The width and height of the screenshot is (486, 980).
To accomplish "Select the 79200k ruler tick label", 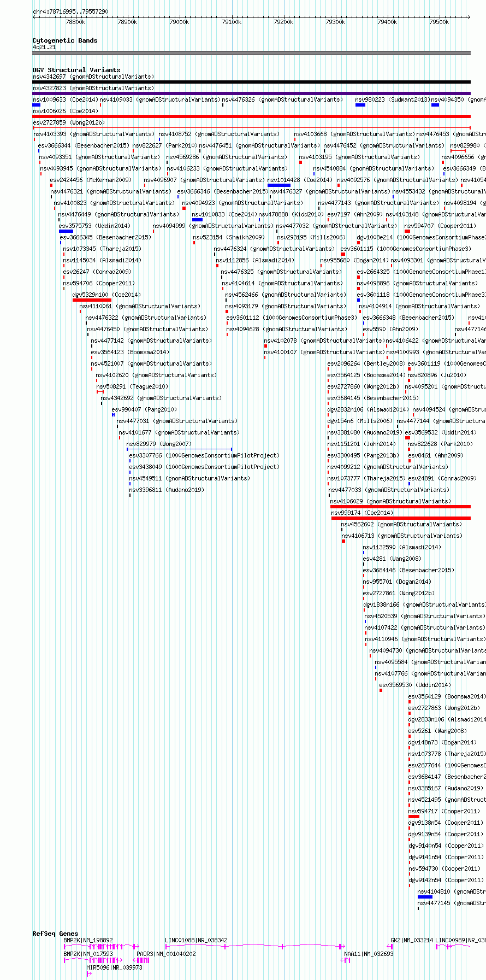I will coord(283,22).
